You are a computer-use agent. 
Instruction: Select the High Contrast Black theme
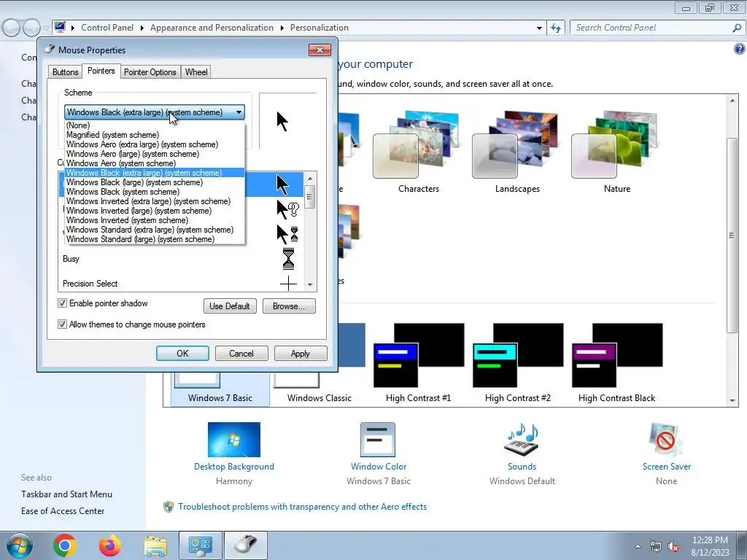617,363
